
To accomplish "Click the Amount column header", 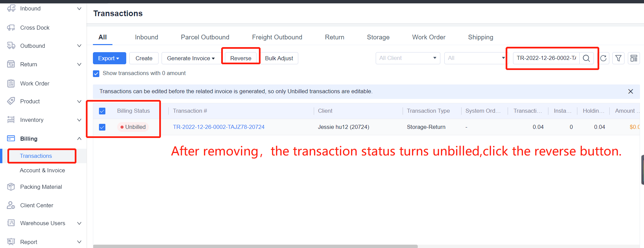I will [627, 111].
